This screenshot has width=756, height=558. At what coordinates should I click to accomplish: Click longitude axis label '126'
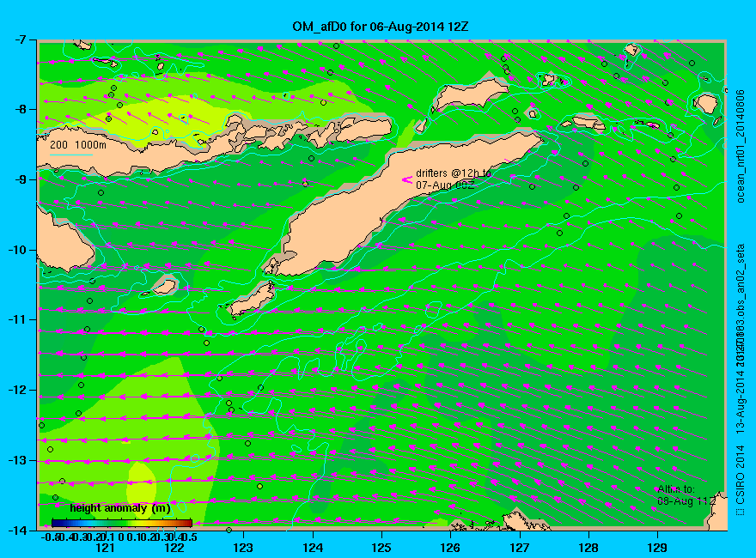[450, 548]
